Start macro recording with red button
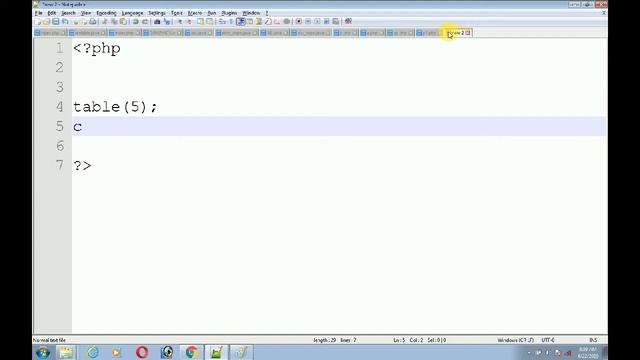The height and width of the screenshot is (360, 640). (x=298, y=21)
